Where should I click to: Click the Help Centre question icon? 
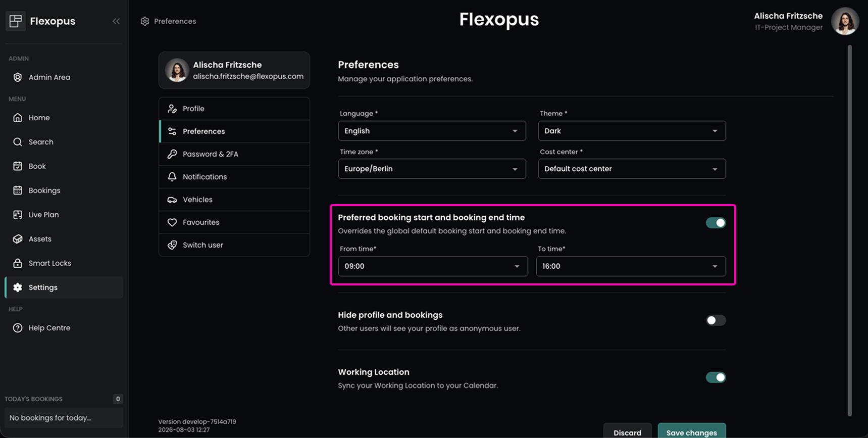click(18, 328)
